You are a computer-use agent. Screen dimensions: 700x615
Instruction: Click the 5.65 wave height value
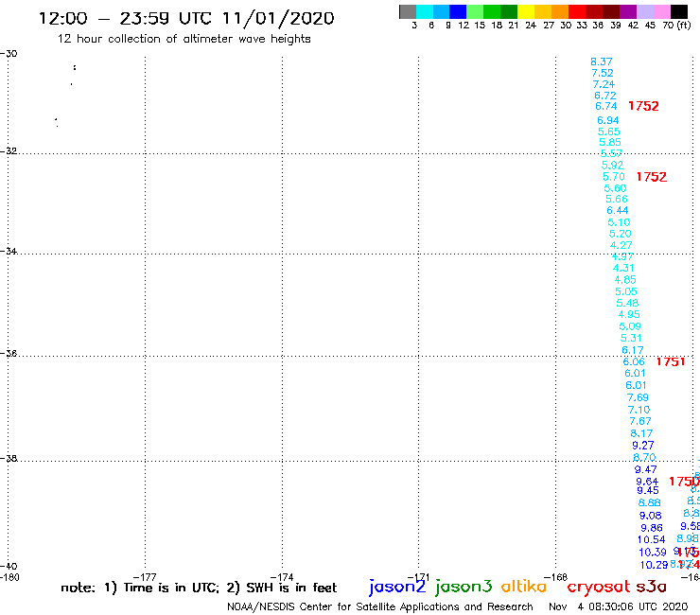tap(609, 132)
